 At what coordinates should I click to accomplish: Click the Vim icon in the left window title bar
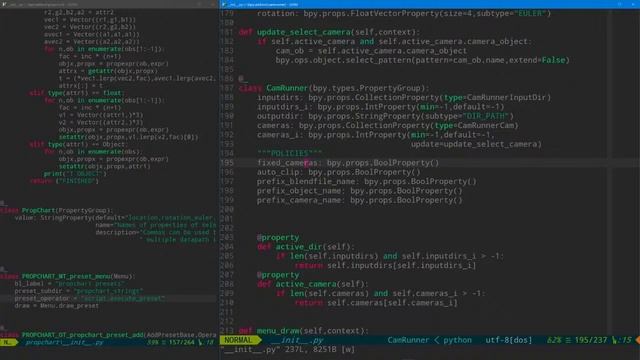(4, 4)
